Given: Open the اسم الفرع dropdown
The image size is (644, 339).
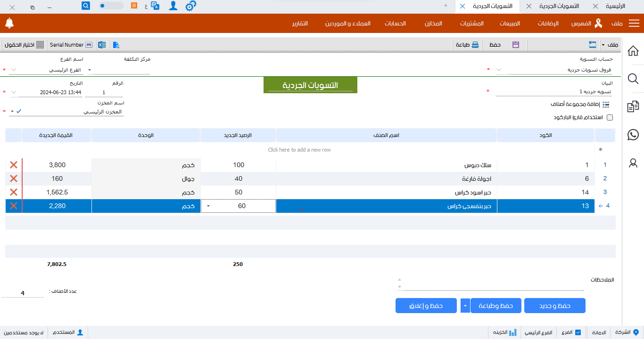Looking at the screenshot, I should (14, 69).
